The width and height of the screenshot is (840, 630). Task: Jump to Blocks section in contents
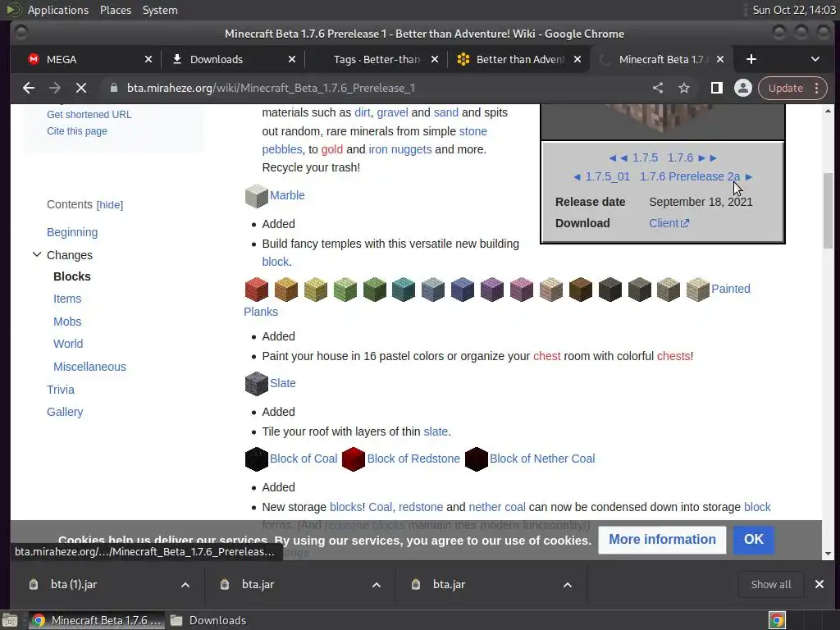[72, 276]
